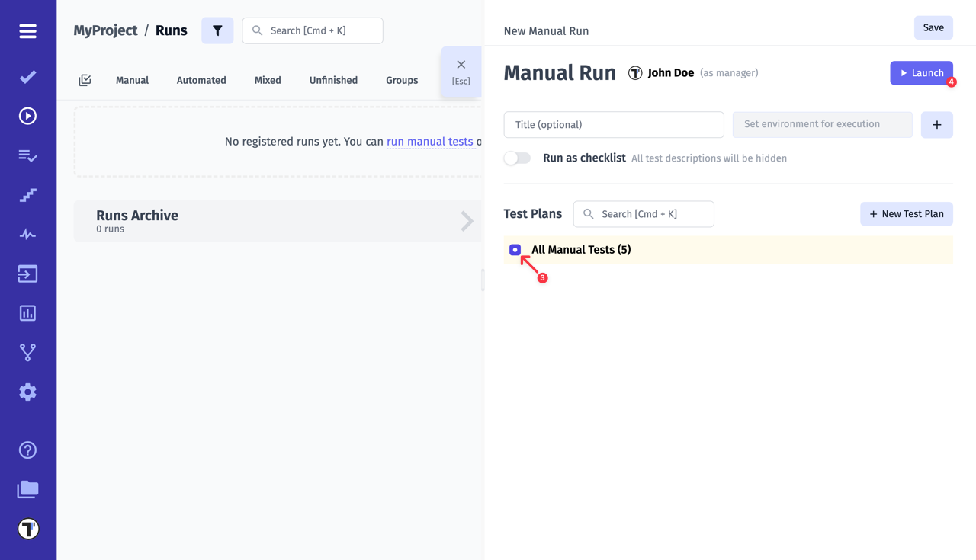This screenshot has height=560, width=976.
Task: Open project Settings gear in sidebar
Action: click(x=27, y=392)
